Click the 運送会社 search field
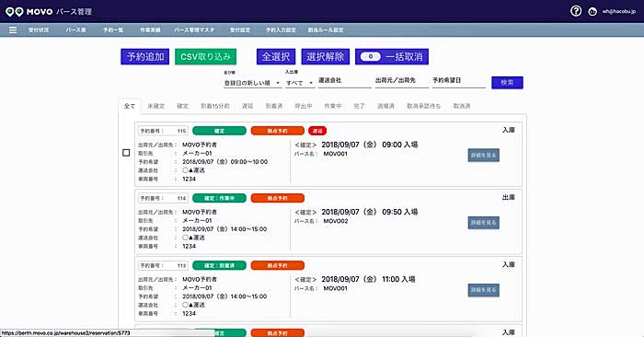Viewport: 644px width, 337px height. pos(345,80)
